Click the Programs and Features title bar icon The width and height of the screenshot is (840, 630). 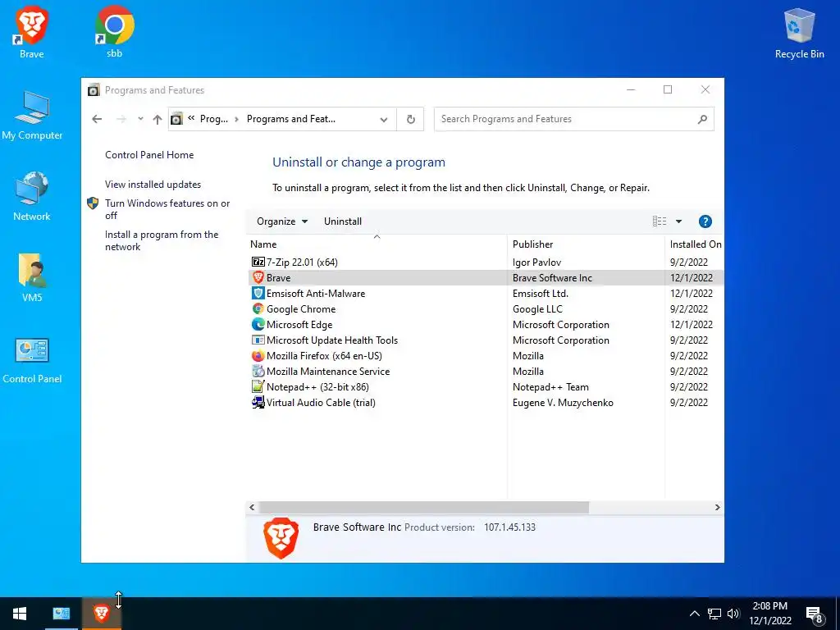[94, 90]
